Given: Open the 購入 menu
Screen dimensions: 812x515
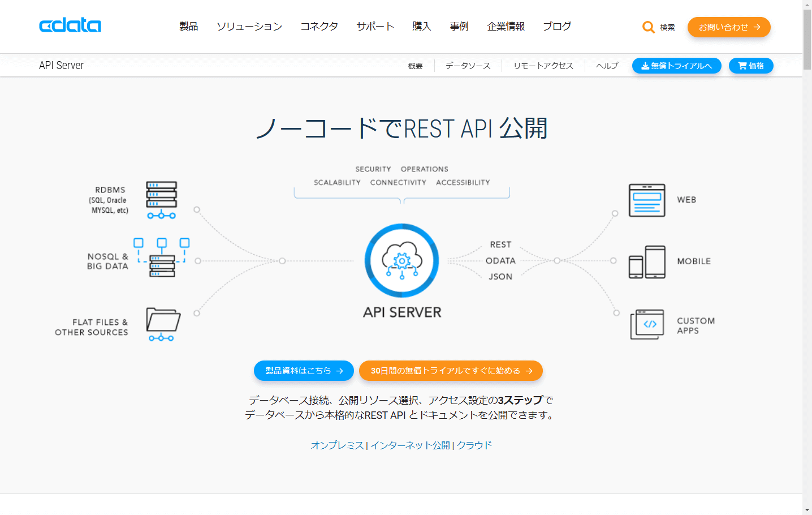Looking at the screenshot, I should (422, 27).
